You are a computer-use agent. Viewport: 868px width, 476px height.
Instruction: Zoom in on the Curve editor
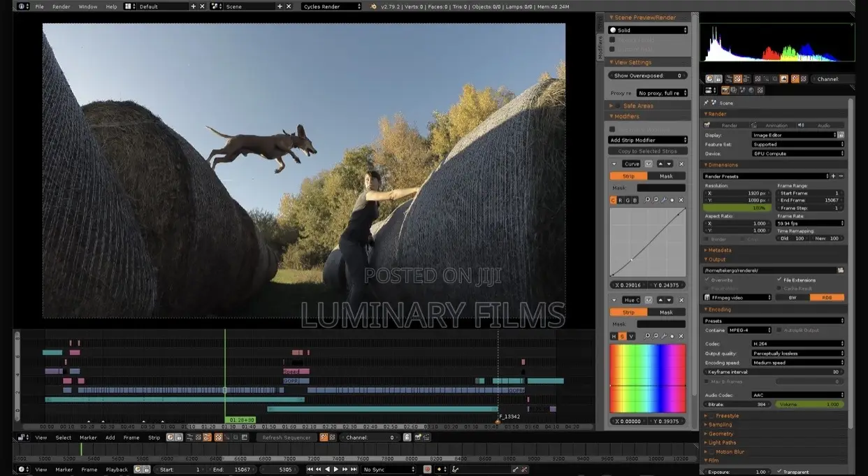click(647, 200)
